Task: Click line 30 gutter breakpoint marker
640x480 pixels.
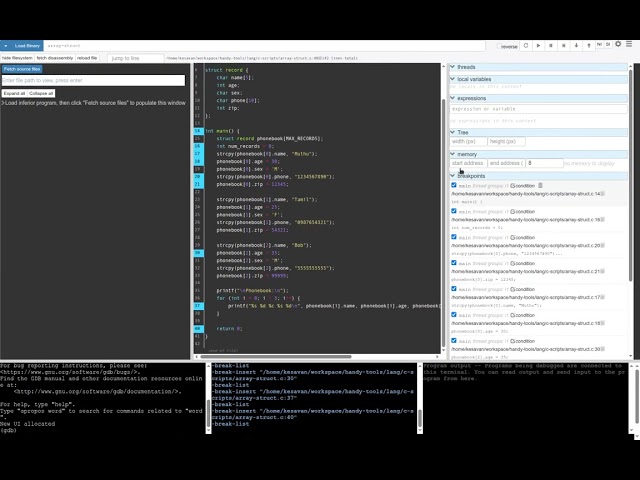Action: (198, 253)
